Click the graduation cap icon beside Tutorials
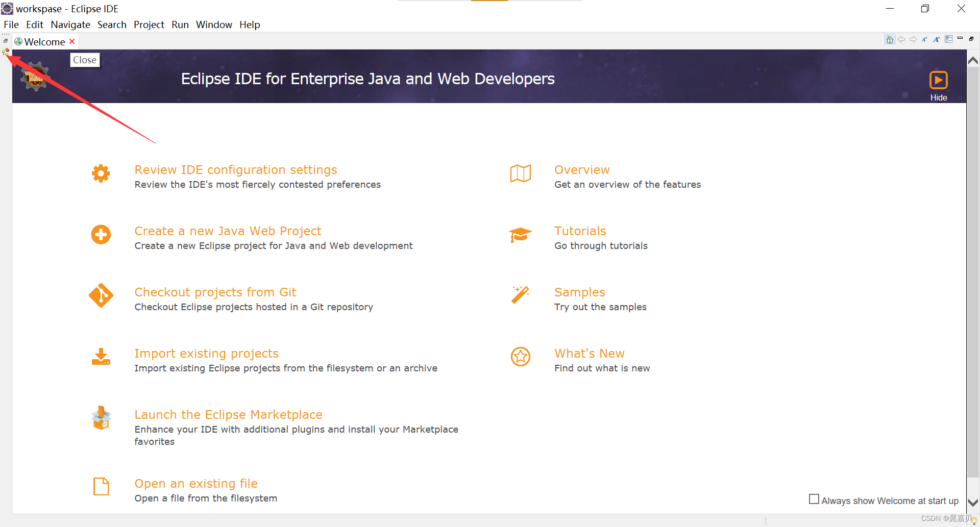The height and width of the screenshot is (527, 980). point(520,235)
